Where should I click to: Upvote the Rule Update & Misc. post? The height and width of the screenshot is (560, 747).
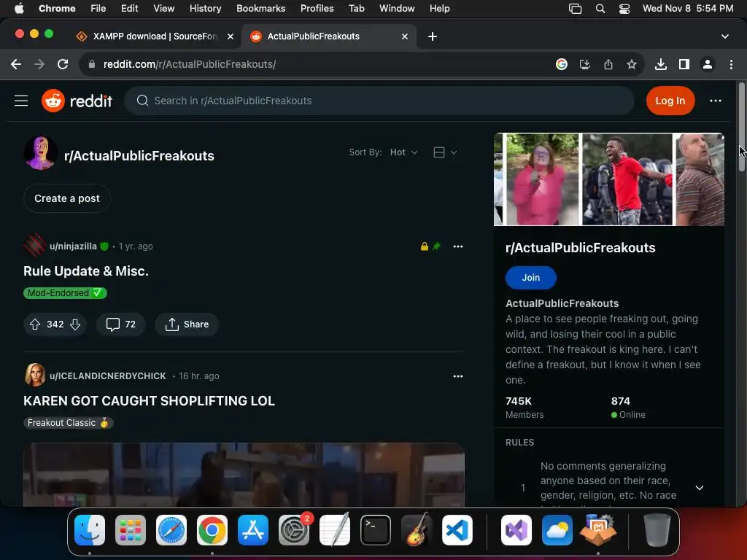(35, 324)
